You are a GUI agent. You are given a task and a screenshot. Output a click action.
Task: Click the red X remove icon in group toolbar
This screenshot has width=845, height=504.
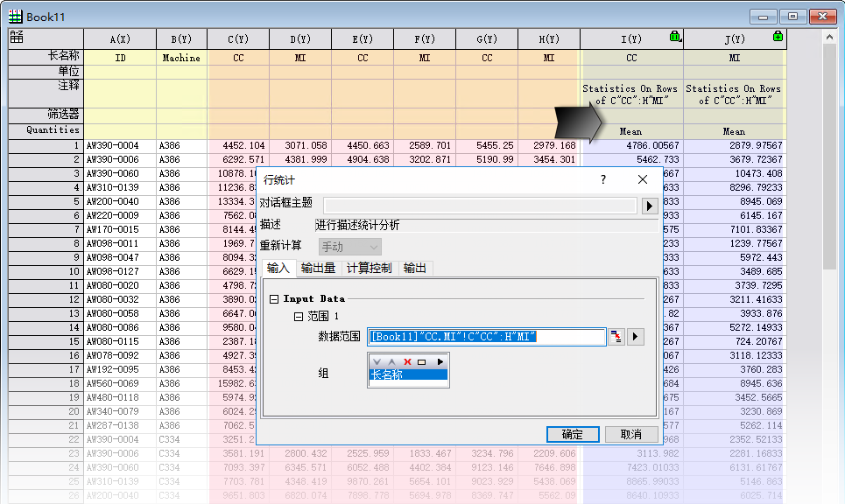[407, 361]
